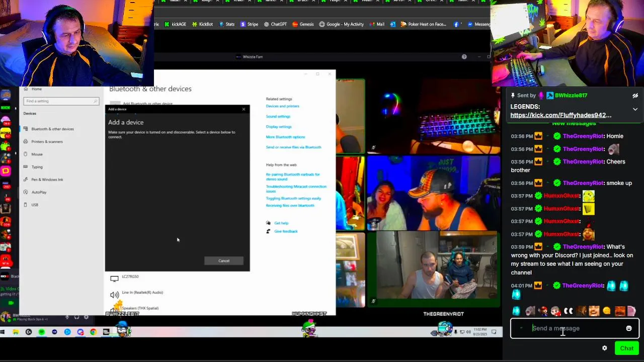Screen dimensions: 644x362
Task: Open Poker Heat on Facebook bookmark
Action: click(x=423, y=24)
